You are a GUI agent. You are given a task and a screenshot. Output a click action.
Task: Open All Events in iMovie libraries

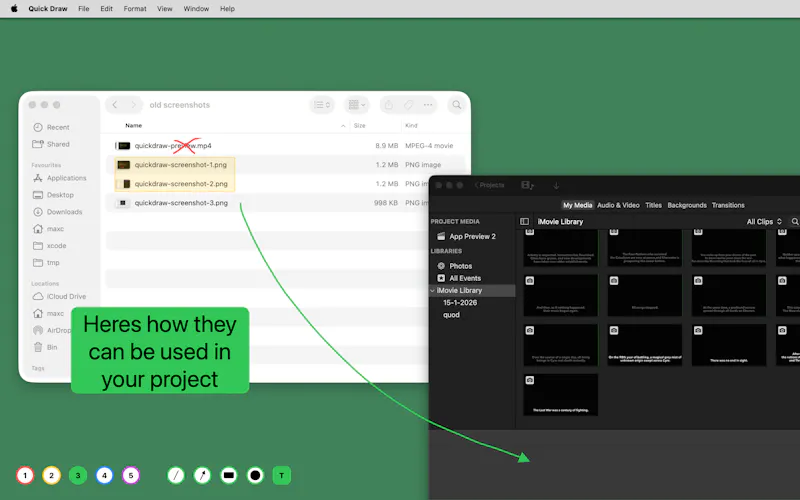coord(459,278)
